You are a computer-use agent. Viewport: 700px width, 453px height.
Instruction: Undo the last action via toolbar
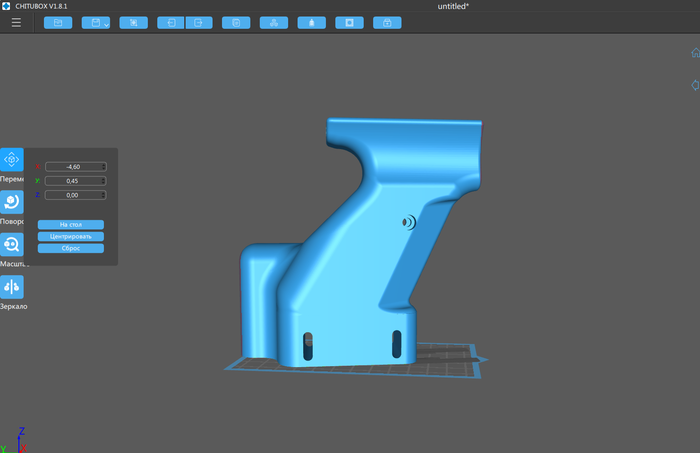171,23
